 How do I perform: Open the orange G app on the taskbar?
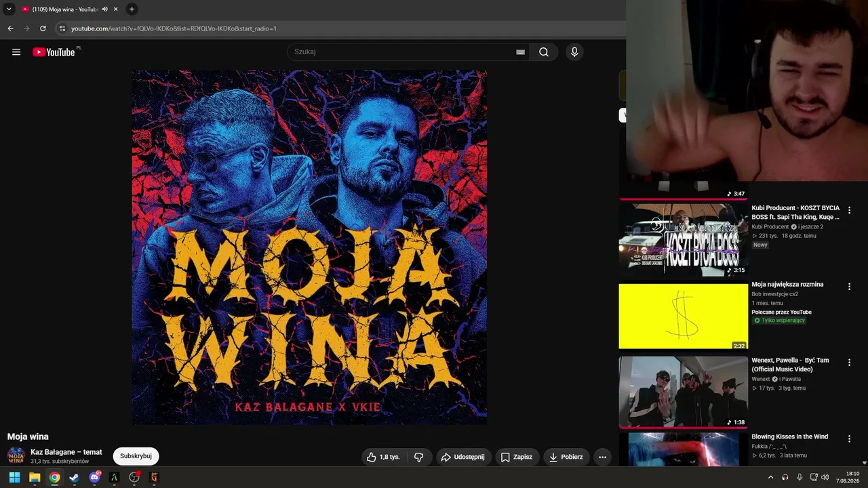click(x=154, y=477)
